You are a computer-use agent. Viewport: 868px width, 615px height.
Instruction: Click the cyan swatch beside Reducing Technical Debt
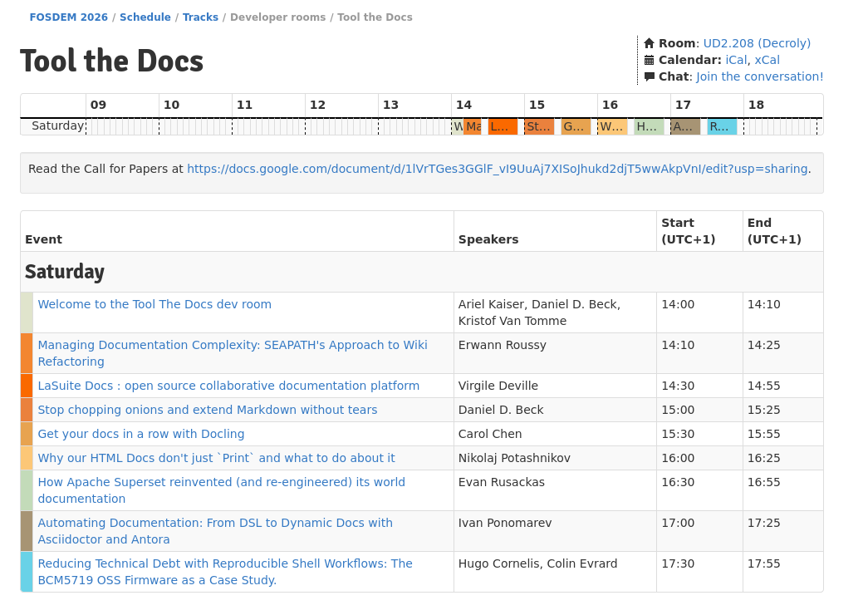pos(27,572)
